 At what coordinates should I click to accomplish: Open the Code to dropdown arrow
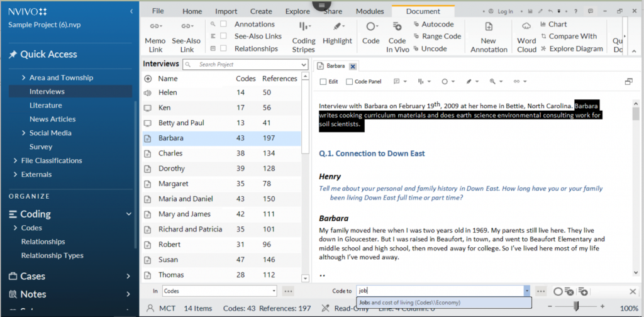pyautogui.click(x=527, y=291)
